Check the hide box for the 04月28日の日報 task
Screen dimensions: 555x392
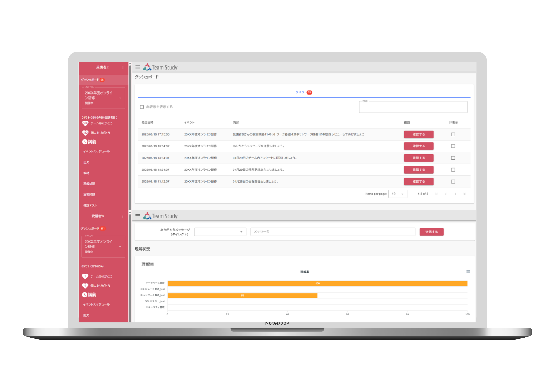click(453, 182)
